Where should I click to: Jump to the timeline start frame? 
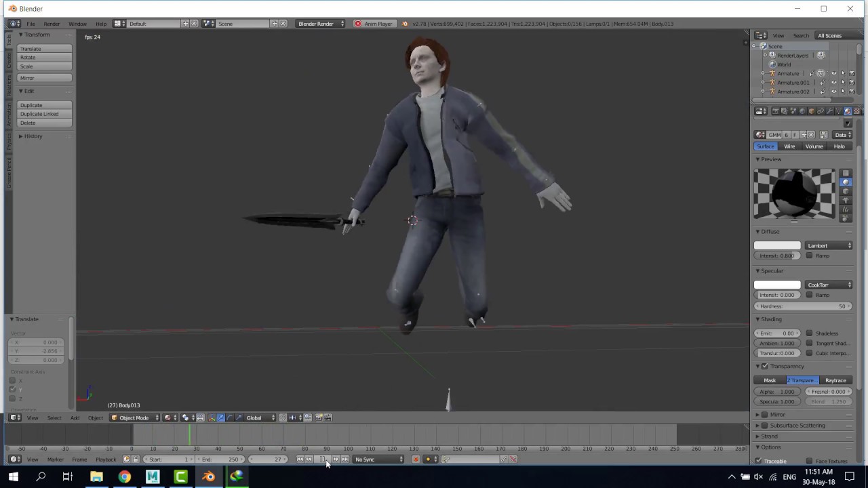(300, 460)
